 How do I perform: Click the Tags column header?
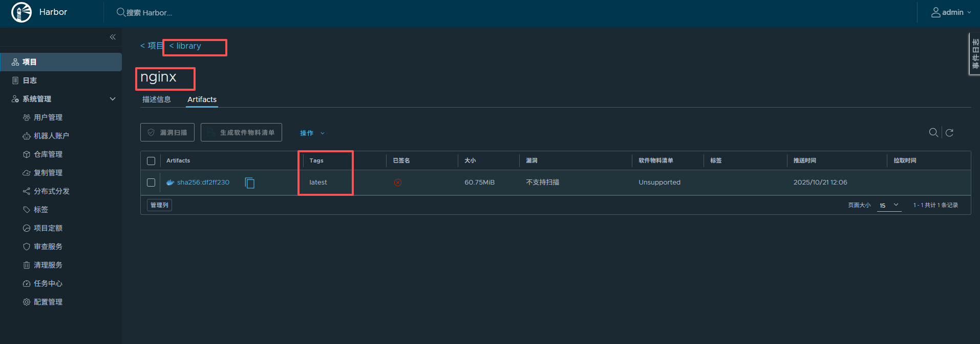(x=316, y=160)
